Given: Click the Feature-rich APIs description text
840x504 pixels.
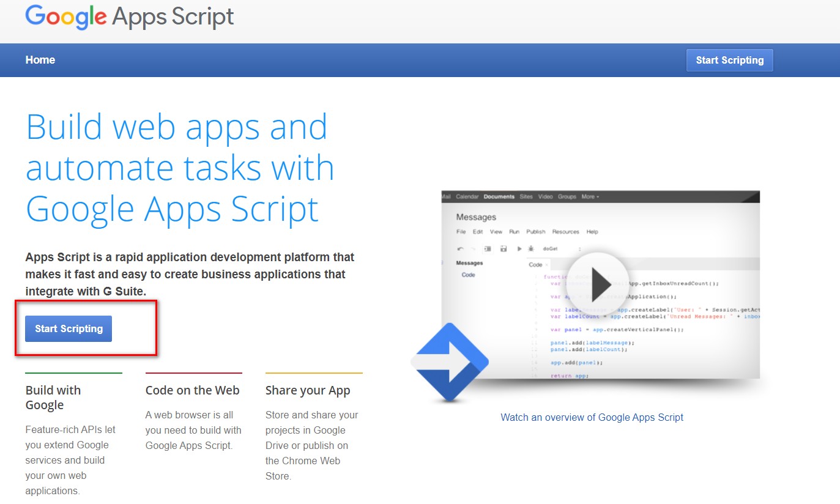Looking at the screenshot, I should pyautogui.click(x=70, y=460).
